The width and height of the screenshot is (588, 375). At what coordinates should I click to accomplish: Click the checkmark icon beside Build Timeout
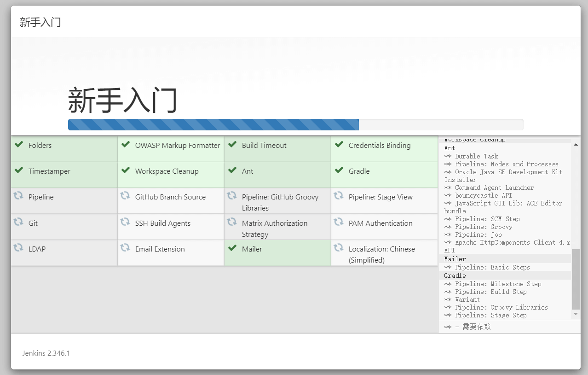pos(232,145)
